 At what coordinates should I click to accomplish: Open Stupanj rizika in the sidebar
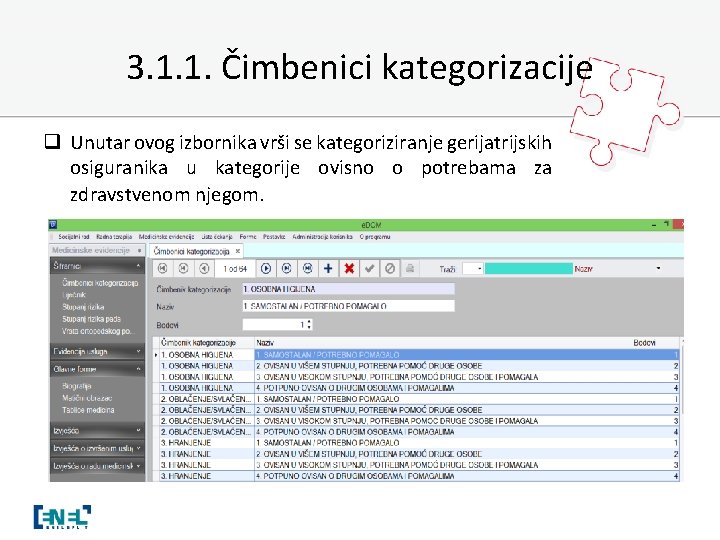pos(83,307)
